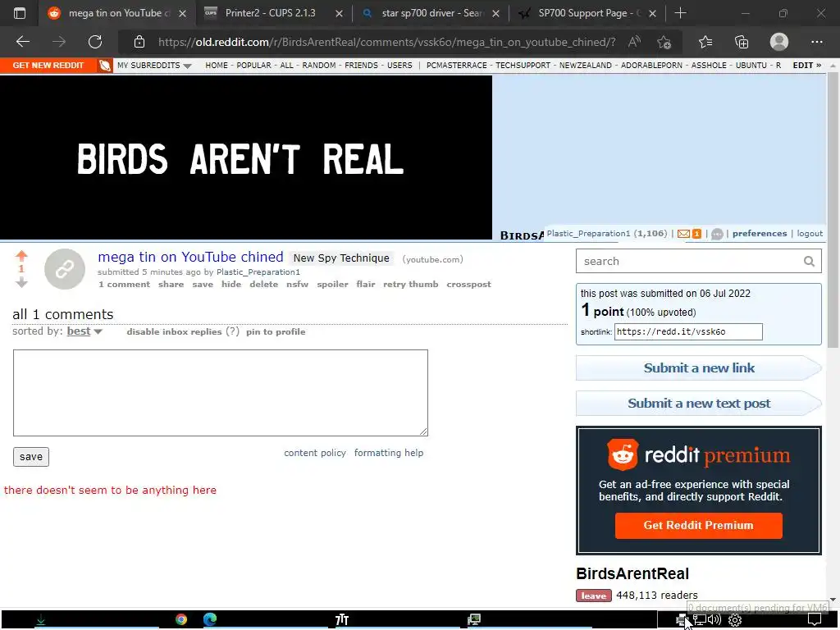
Task: Upvote the mega tin post
Action: coord(21,256)
